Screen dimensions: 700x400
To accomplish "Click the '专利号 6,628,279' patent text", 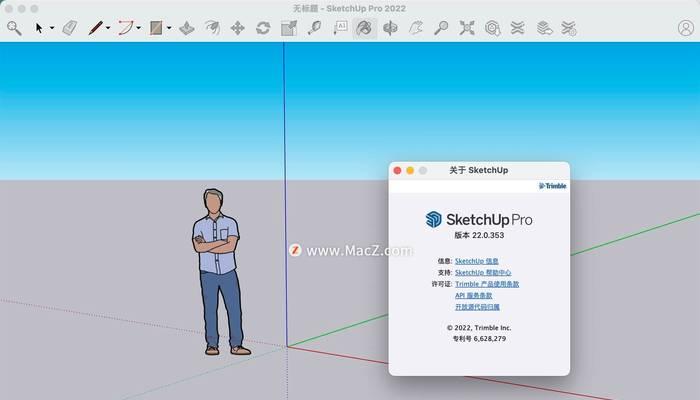I will (479, 339).
